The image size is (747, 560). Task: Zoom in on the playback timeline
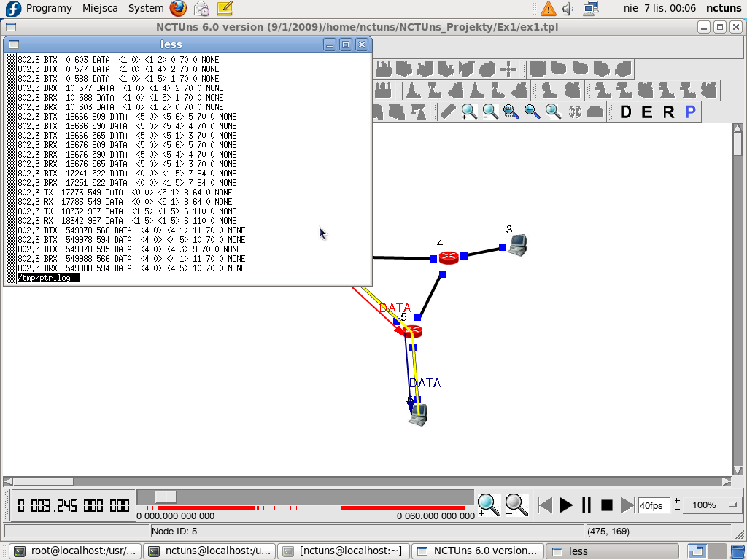(489, 505)
